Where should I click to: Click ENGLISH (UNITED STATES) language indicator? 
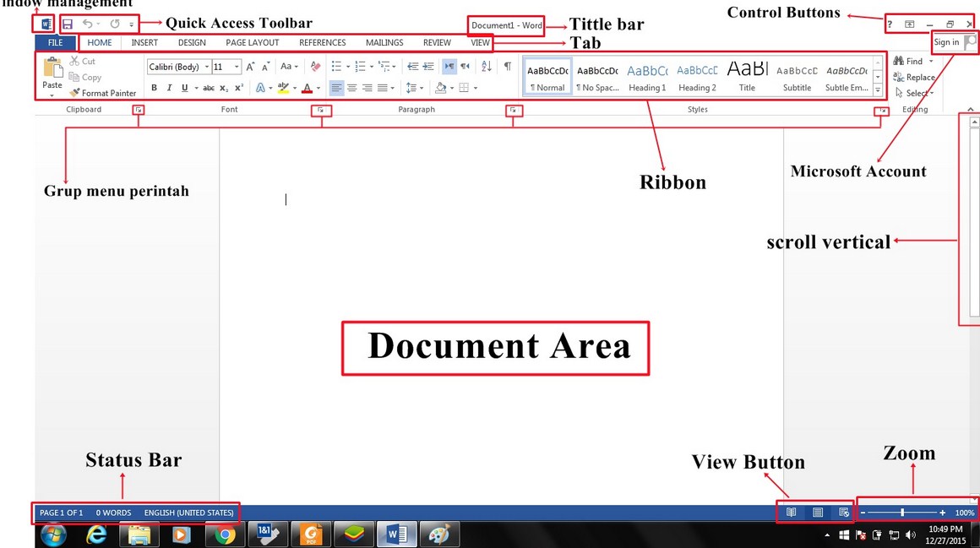pyautogui.click(x=188, y=513)
